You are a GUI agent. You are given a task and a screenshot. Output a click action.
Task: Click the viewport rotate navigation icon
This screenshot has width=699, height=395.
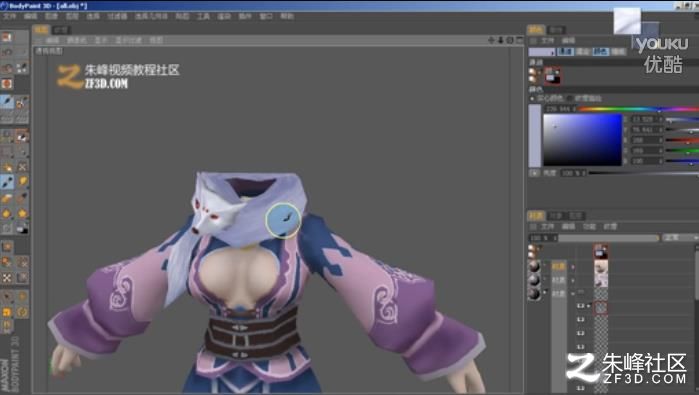coord(510,40)
